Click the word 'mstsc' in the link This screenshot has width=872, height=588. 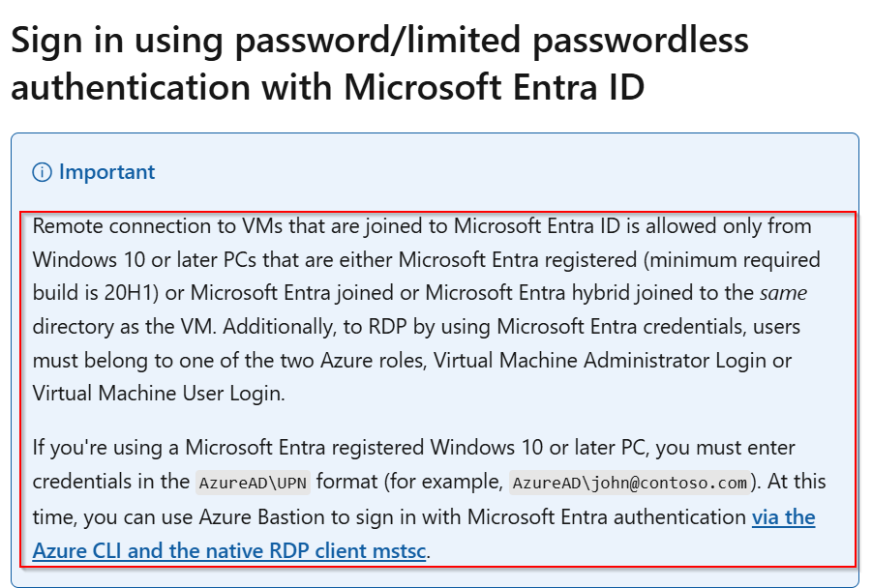click(399, 551)
